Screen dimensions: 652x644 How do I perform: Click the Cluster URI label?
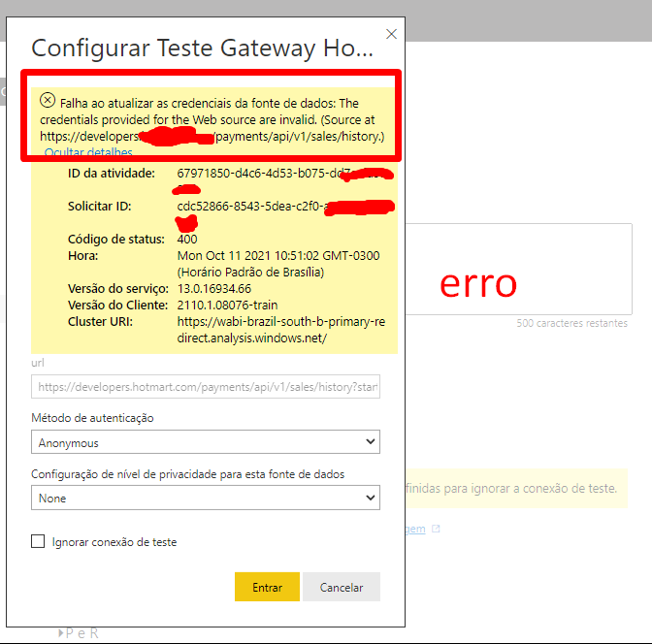coord(100,321)
